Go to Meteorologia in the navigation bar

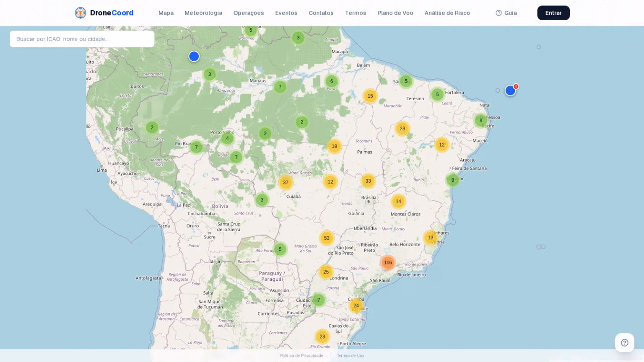coord(203,13)
